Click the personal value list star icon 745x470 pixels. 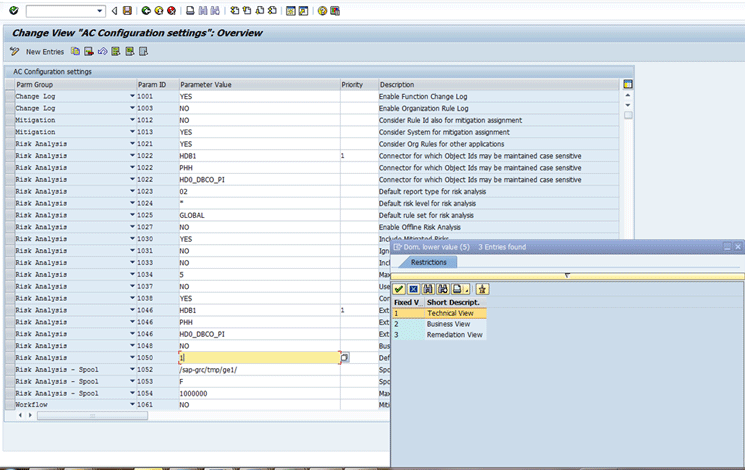482,289
